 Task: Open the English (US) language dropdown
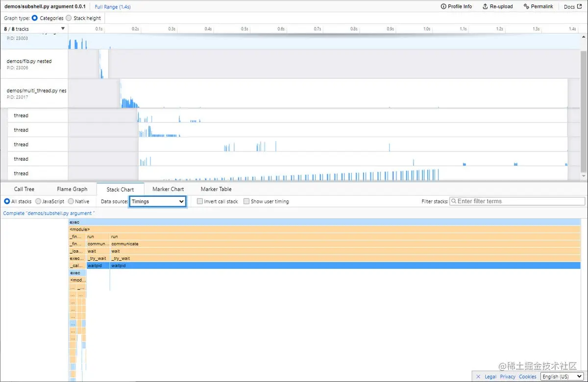click(562, 376)
